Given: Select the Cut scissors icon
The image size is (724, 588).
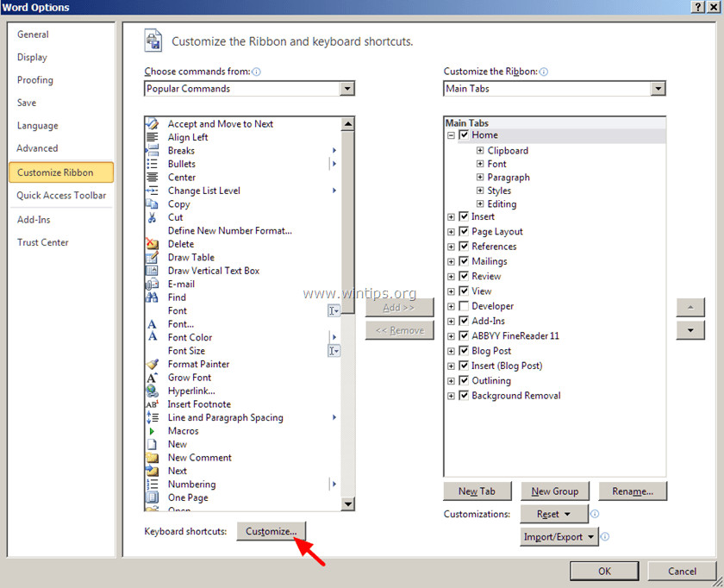Looking at the screenshot, I should (x=153, y=217).
